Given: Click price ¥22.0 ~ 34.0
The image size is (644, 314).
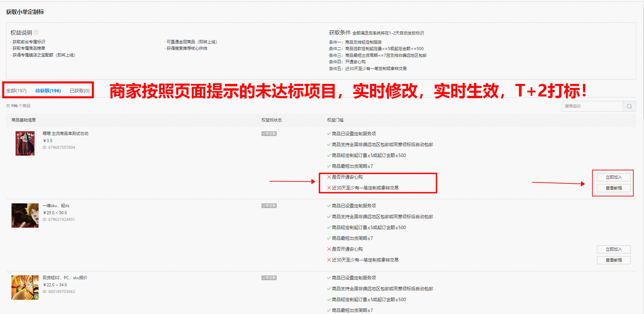Looking at the screenshot, I should click(55, 285).
